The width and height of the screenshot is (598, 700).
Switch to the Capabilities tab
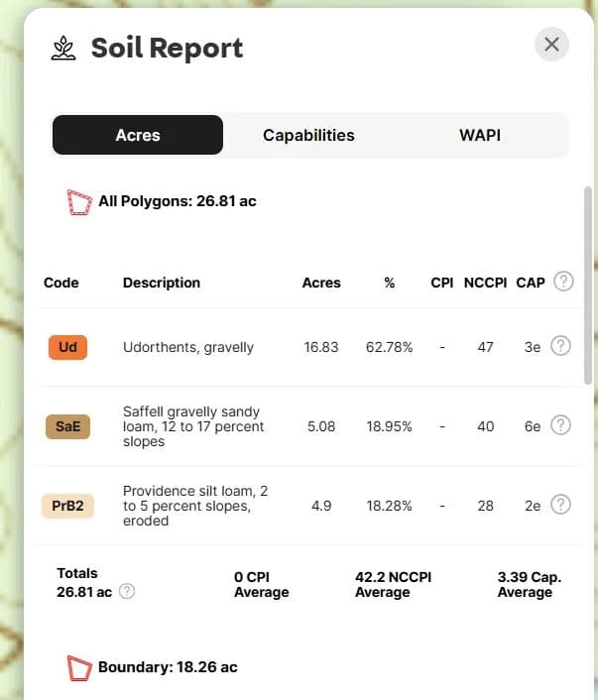308,135
